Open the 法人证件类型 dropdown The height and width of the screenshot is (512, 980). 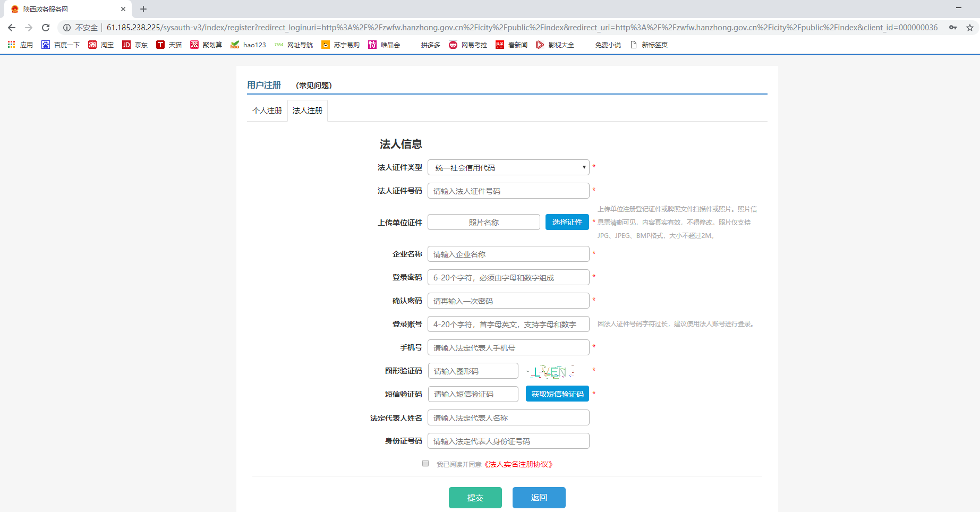(508, 167)
